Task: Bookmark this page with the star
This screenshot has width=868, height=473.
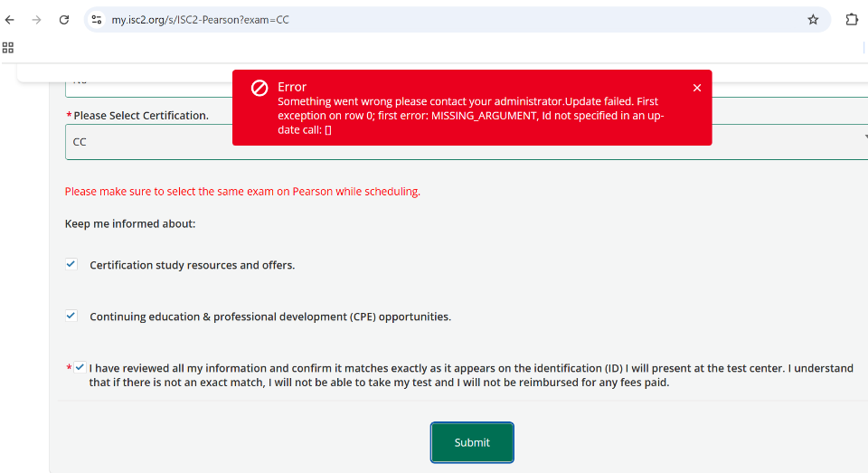Action: tap(813, 20)
